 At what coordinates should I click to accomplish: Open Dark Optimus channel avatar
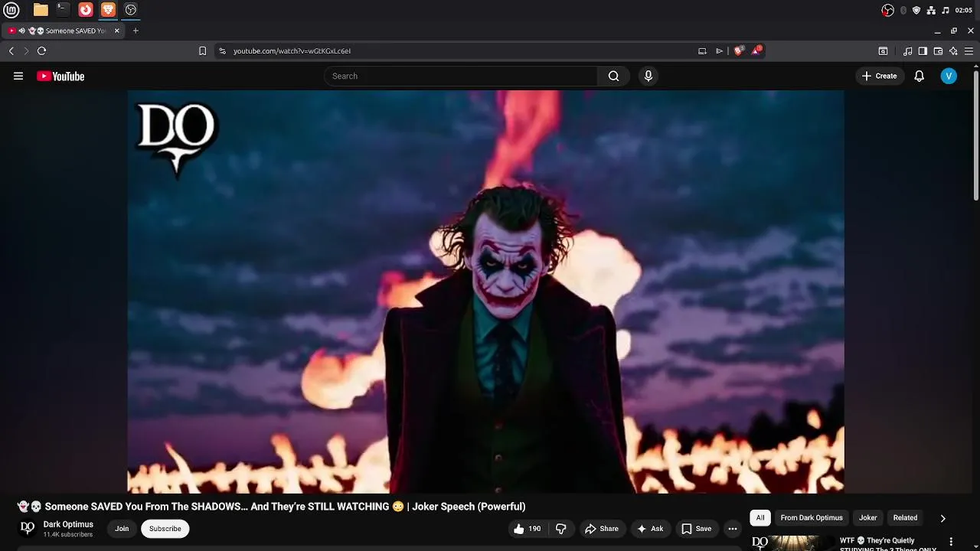28,528
